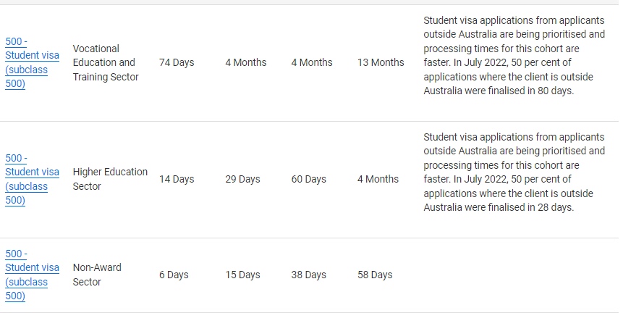Click the note mentioning finalised in 28 days
The height and width of the screenshot is (313, 644).
[x=514, y=172]
